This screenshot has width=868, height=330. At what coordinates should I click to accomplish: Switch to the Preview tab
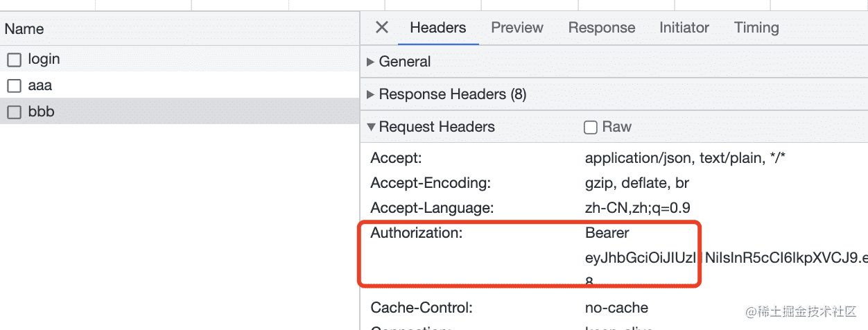[517, 28]
